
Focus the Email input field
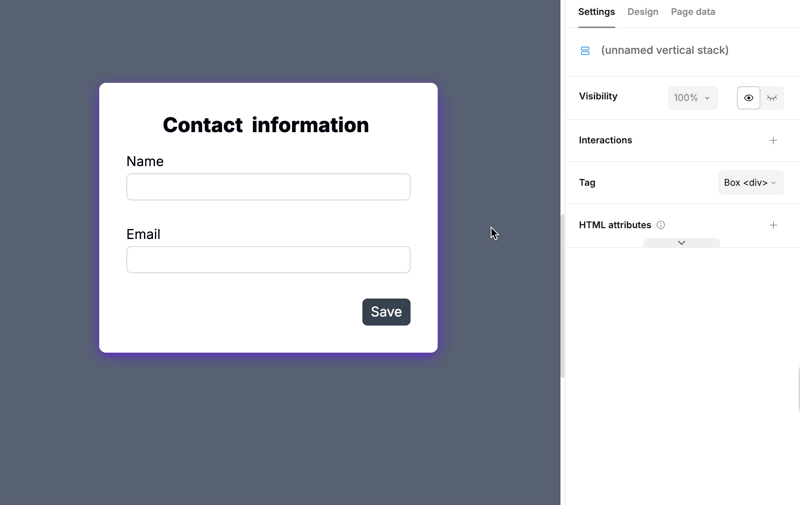point(268,260)
